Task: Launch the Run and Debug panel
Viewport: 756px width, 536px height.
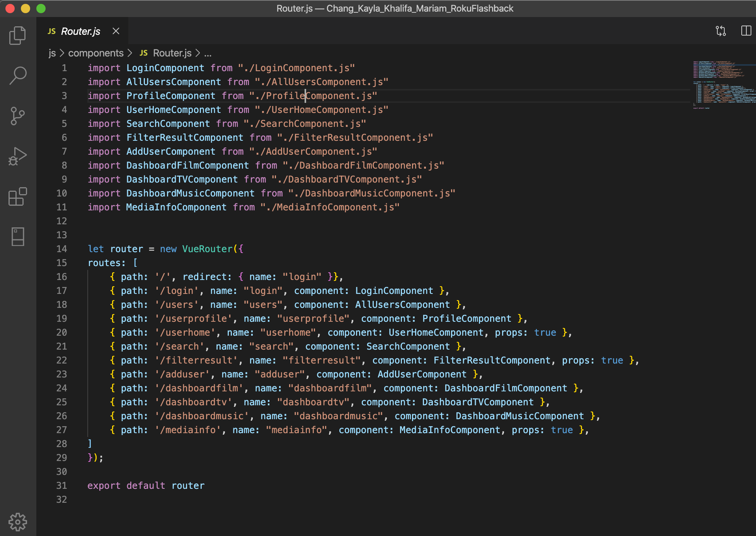Action: (x=17, y=157)
